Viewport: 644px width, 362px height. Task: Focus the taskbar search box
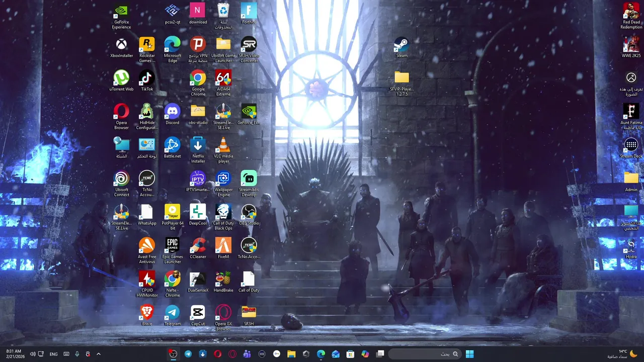[x=424, y=354]
